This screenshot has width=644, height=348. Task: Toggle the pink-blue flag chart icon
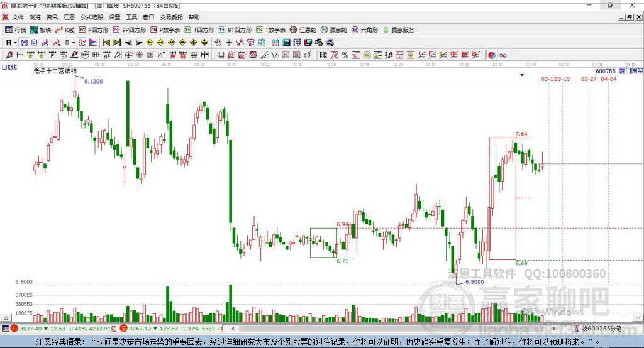tap(93, 43)
